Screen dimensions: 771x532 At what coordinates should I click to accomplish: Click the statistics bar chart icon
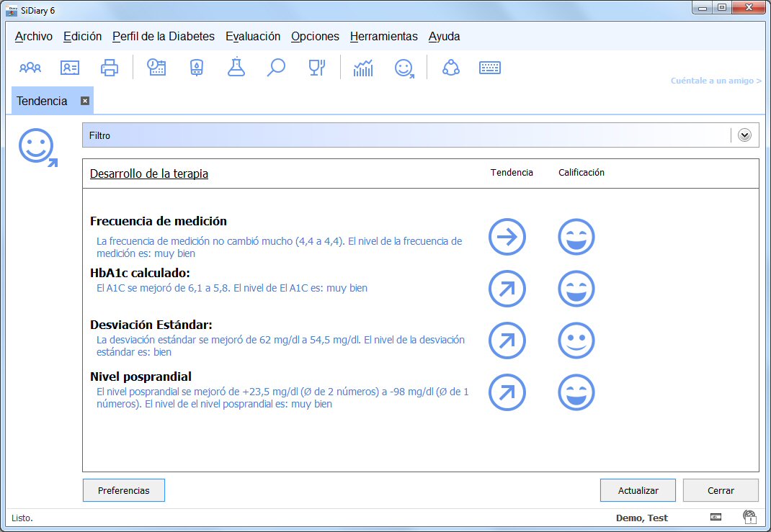click(x=363, y=68)
